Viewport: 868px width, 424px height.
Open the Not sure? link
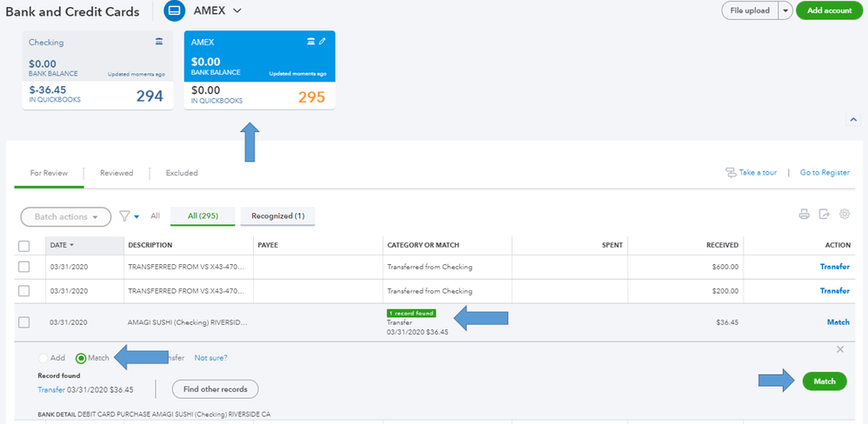210,358
